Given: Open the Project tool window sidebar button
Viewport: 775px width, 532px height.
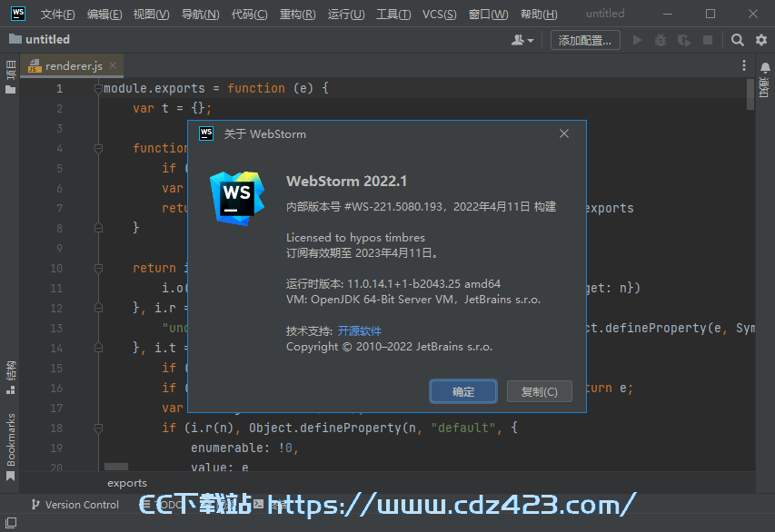Looking at the screenshot, I should point(10,77).
